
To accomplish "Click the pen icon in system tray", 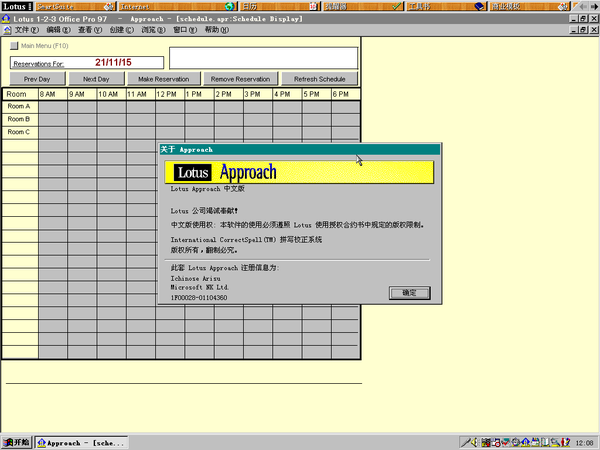I will click(466, 443).
